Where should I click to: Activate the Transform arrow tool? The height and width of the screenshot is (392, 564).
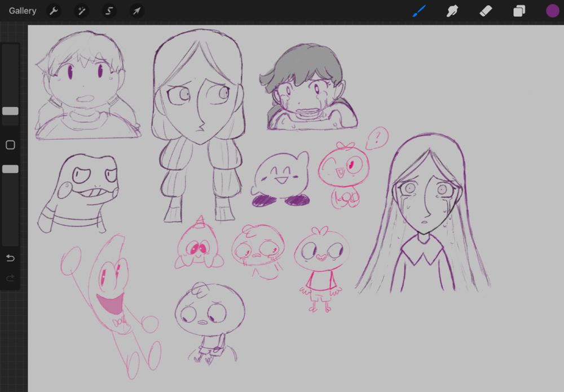pos(136,11)
